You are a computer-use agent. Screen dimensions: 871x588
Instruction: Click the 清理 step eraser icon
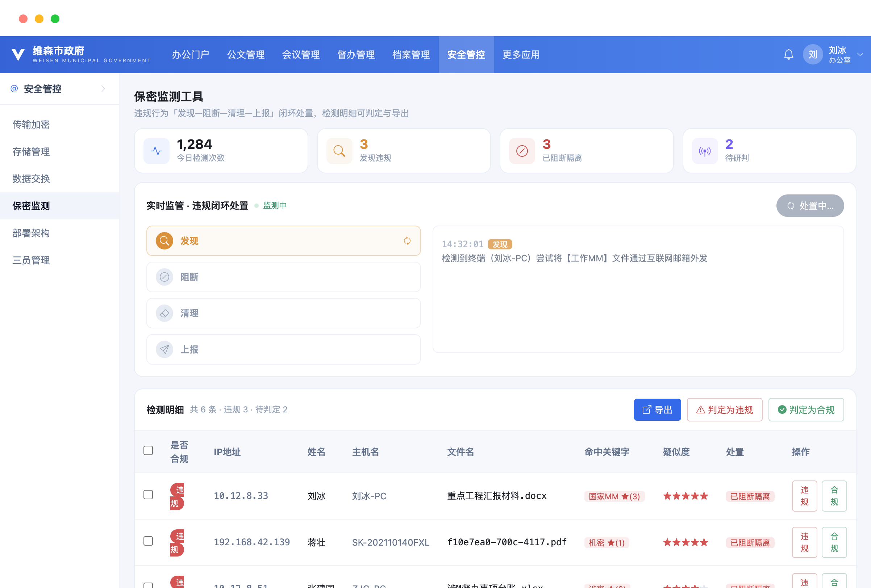pos(164,314)
